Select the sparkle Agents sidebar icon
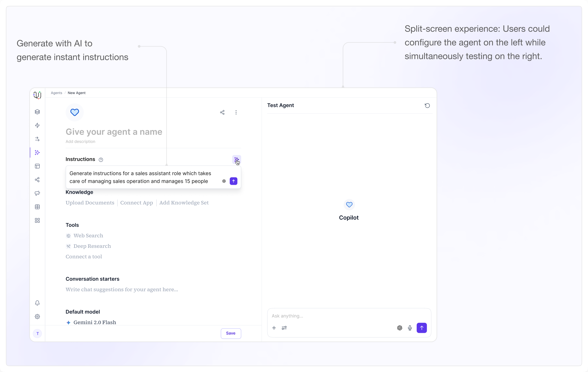This screenshot has width=588, height=372. [37, 152]
